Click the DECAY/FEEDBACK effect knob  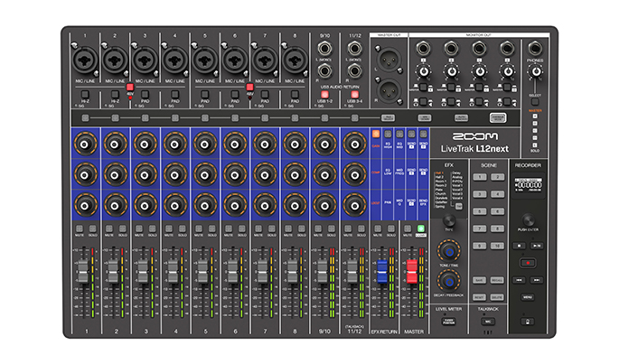pyautogui.click(x=449, y=282)
